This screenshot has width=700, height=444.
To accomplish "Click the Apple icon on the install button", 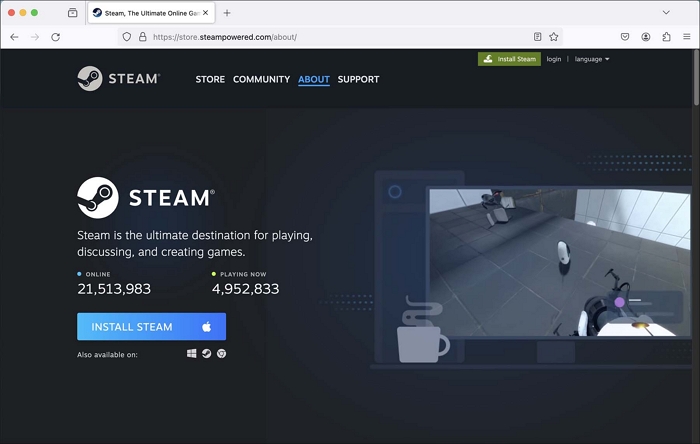I will (x=206, y=327).
